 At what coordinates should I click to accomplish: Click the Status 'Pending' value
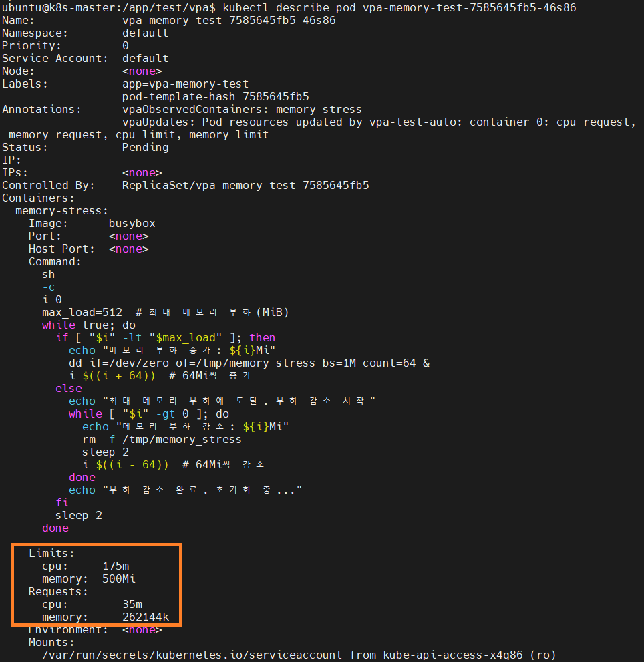pyautogui.click(x=145, y=148)
